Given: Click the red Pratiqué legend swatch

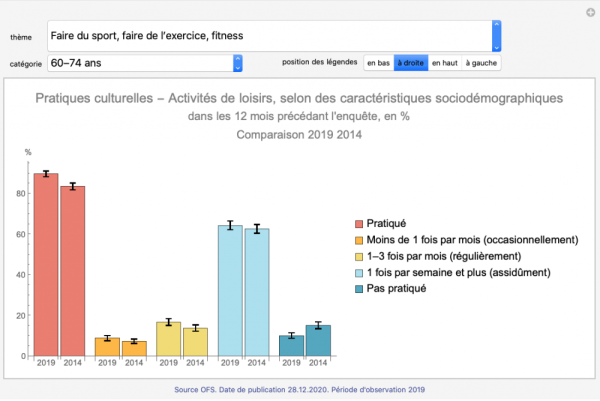Looking at the screenshot, I should point(360,223).
